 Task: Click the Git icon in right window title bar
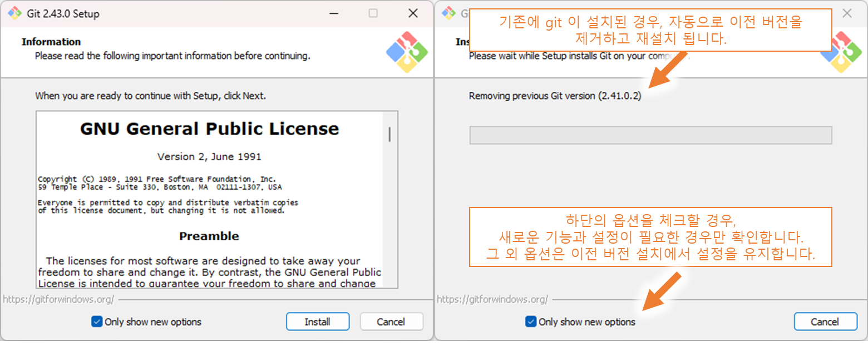[448, 13]
